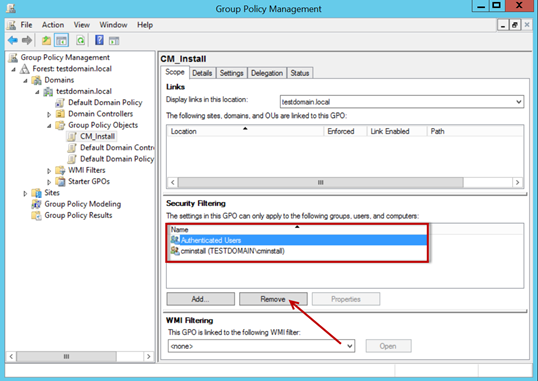Click the Back arrow toolbar icon
Screen dimensions: 538x381
pyautogui.click(x=13, y=41)
